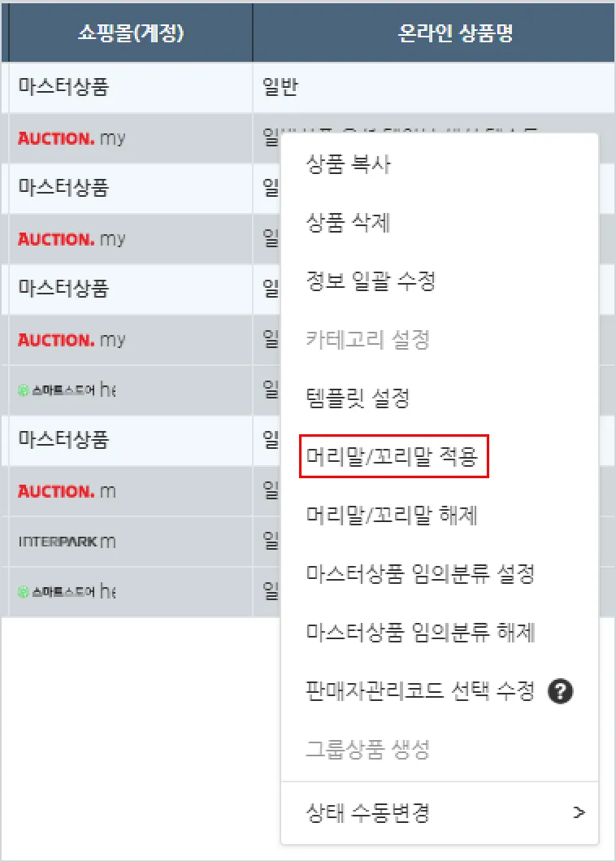Click the fourth Auction logo row

pos(67,491)
